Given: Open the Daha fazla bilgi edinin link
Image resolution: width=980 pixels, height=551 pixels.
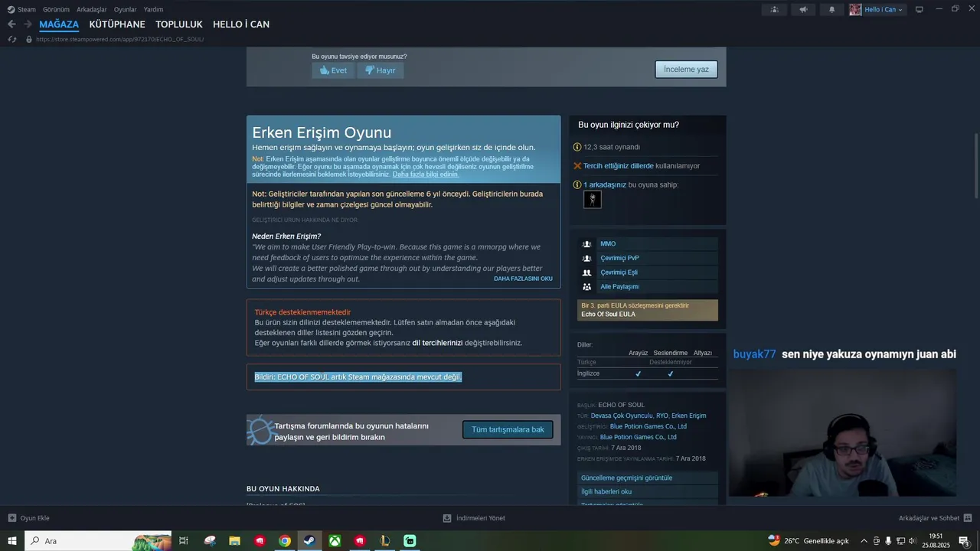Looking at the screenshot, I should point(426,174).
